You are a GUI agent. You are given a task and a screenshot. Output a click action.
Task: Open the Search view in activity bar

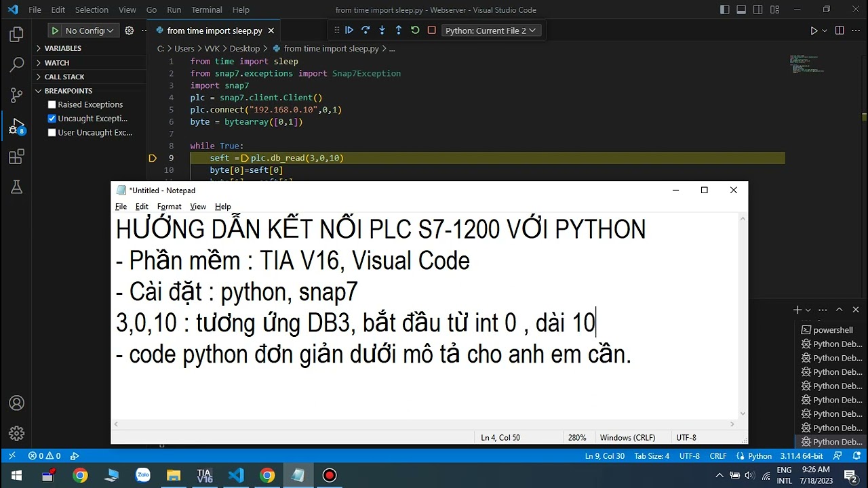[x=16, y=64]
